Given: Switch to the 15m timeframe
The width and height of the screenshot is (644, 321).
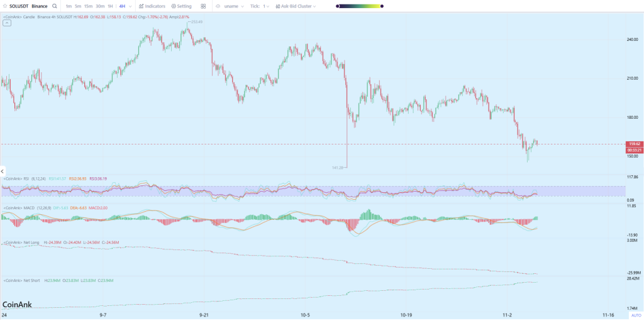Looking at the screenshot, I should click(x=88, y=6).
